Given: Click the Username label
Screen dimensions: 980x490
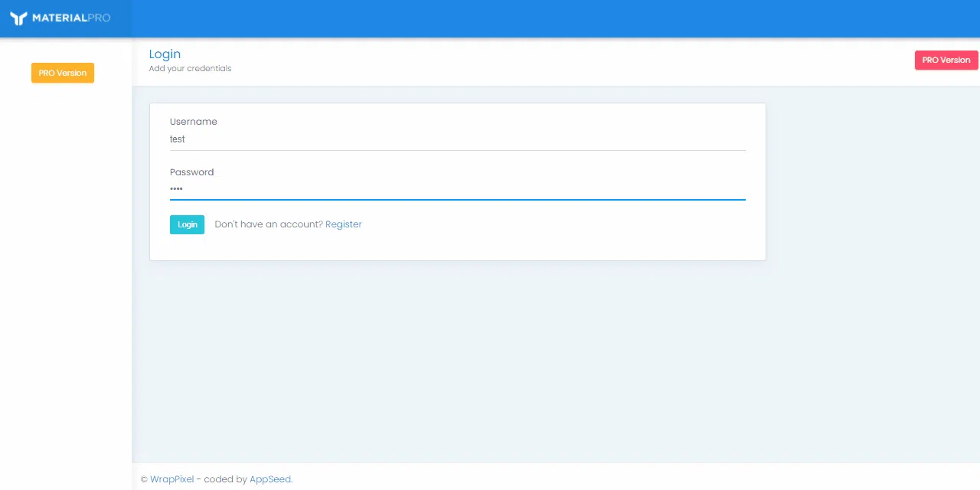Looking at the screenshot, I should coord(194,122).
